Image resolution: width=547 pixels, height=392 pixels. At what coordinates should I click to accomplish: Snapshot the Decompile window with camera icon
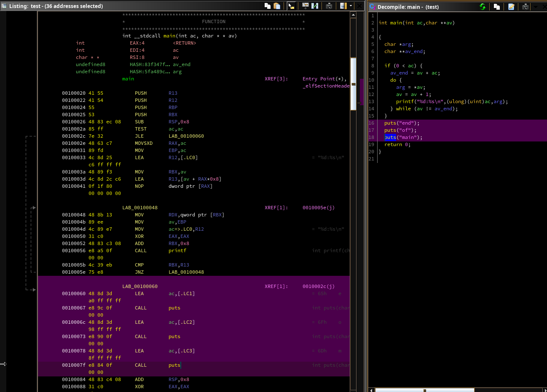pyautogui.click(x=525, y=7)
